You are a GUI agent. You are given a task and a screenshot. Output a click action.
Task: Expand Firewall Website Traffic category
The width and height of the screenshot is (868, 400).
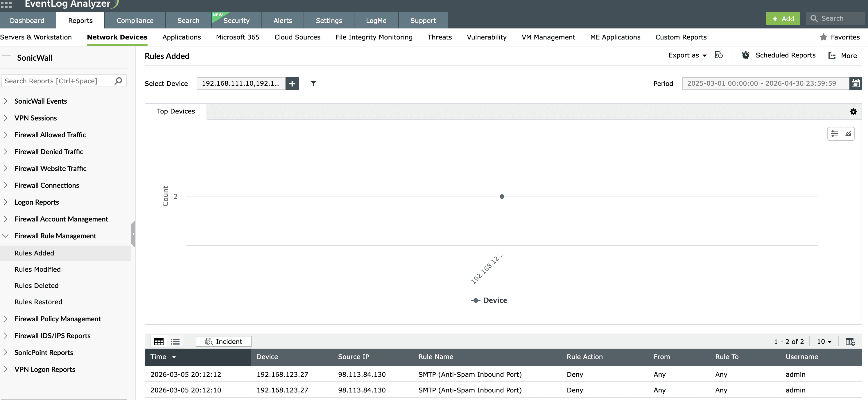coord(6,168)
